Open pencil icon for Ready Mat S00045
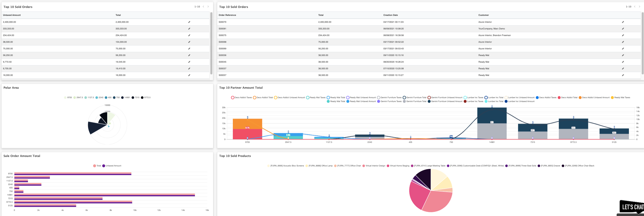The width and height of the screenshot is (644, 216). pyautogui.click(x=623, y=62)
